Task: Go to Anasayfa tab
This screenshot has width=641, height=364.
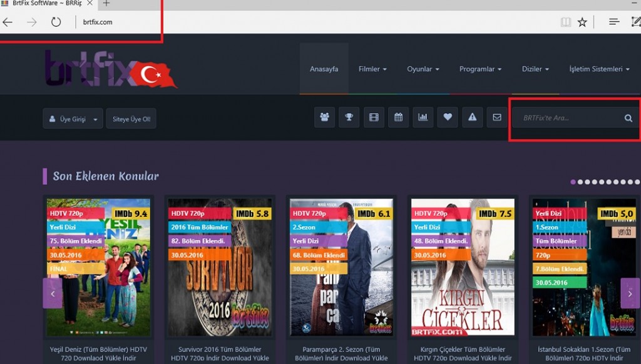Action: pyautogui.click(x=324, y=69)
